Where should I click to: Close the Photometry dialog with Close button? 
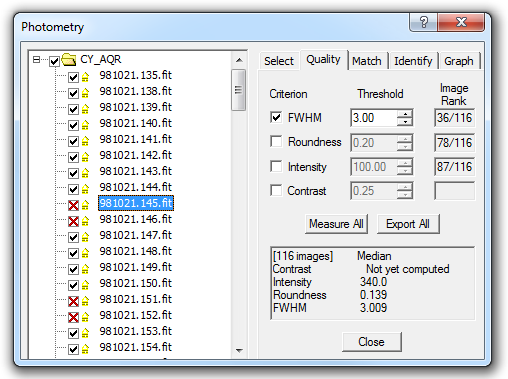371,342
